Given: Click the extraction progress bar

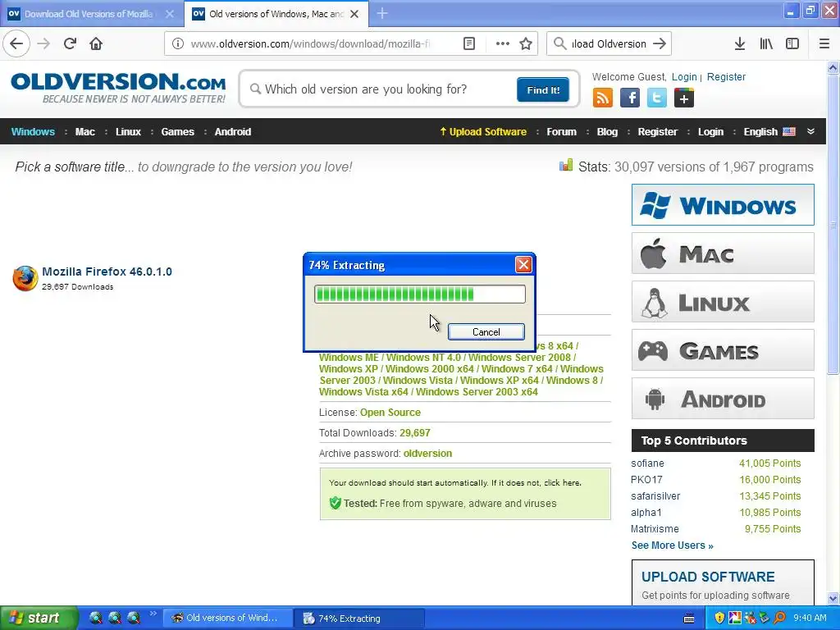Looking at the screenshot, I should point(419,294).
